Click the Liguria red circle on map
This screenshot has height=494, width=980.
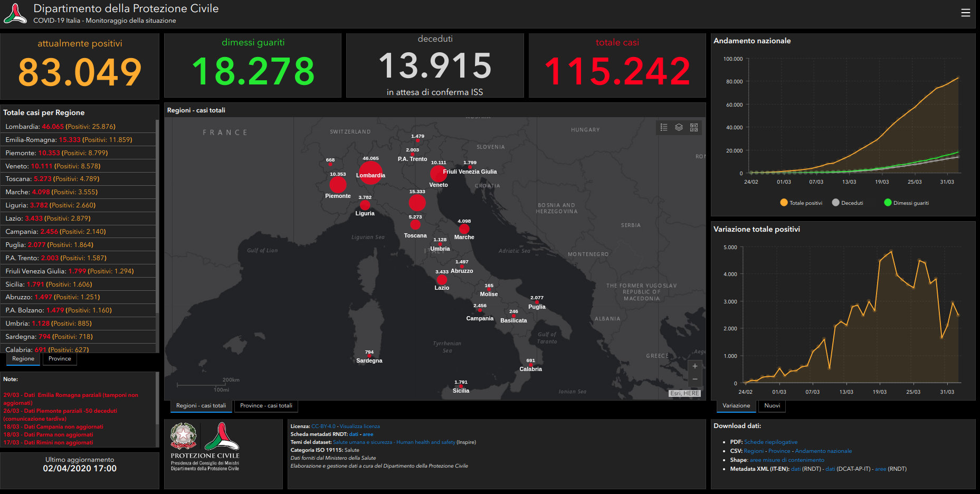pyautogui.click(x=365, y=205)
